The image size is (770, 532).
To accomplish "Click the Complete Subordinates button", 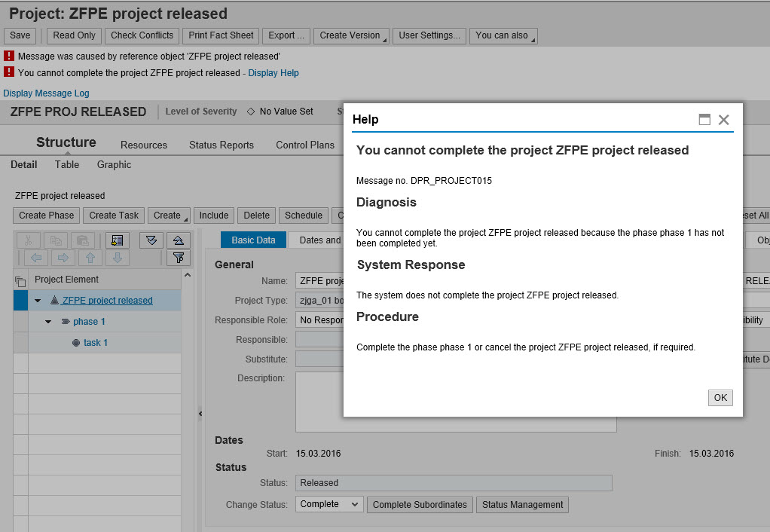I will (x=420, y=505).
